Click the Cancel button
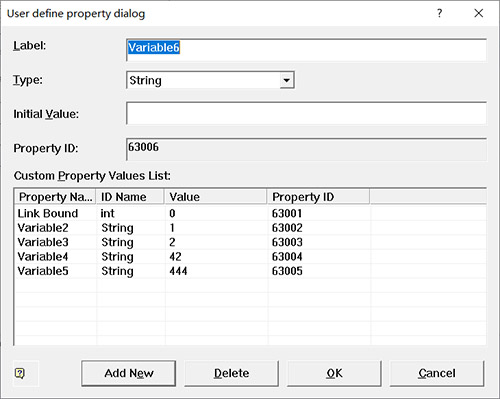Viewport: 500px width, 399px height. [437, 373]
